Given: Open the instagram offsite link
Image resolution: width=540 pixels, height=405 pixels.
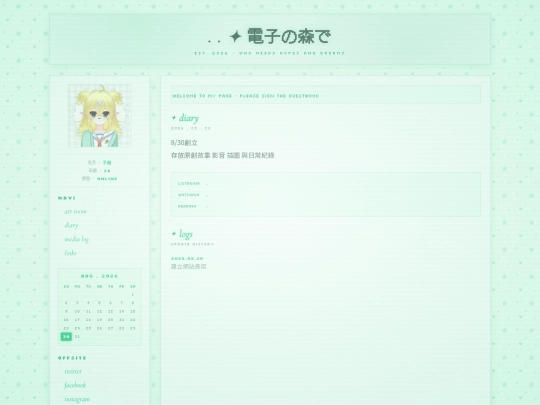Looking at the screenshot, I should [77, 399].
